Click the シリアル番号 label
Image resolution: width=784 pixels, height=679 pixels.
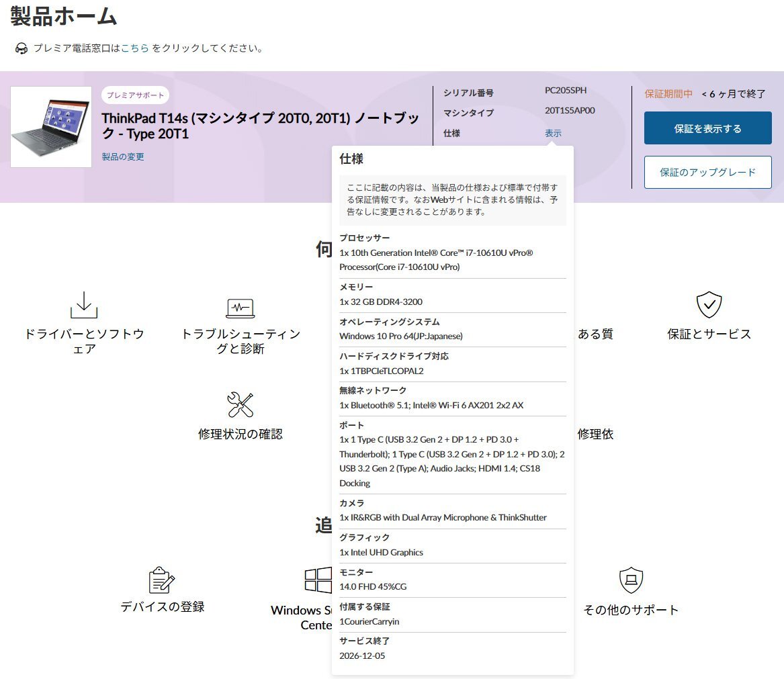(468, 93)
